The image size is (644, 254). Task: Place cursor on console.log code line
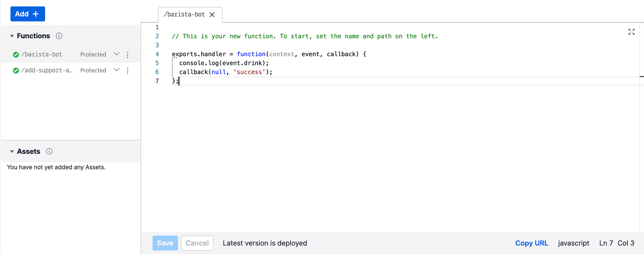click(x=224, y=63)
